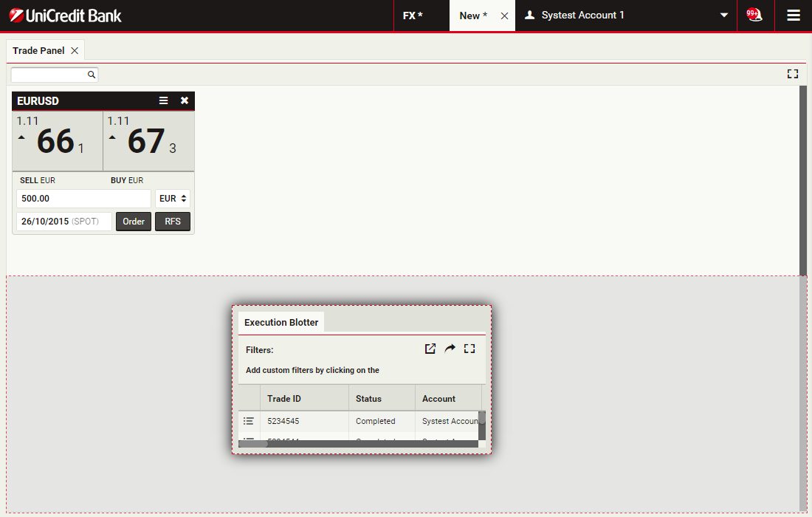Click the search magnifier icon

92,75
